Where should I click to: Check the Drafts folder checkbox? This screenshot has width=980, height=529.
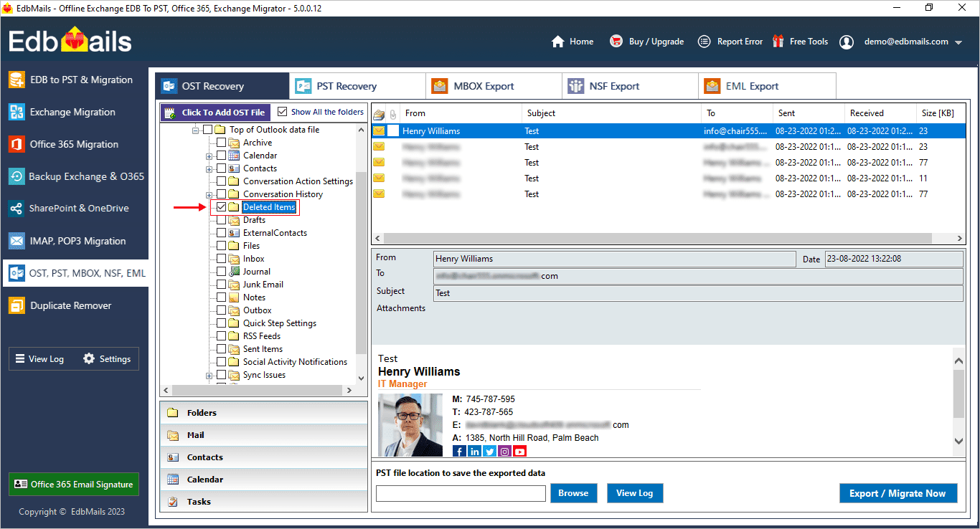tap(221, 220)
